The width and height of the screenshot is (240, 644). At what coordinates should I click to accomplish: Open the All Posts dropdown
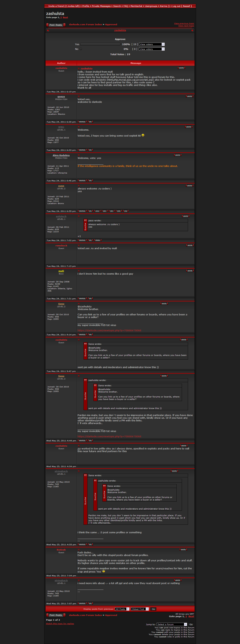point(122,609)
